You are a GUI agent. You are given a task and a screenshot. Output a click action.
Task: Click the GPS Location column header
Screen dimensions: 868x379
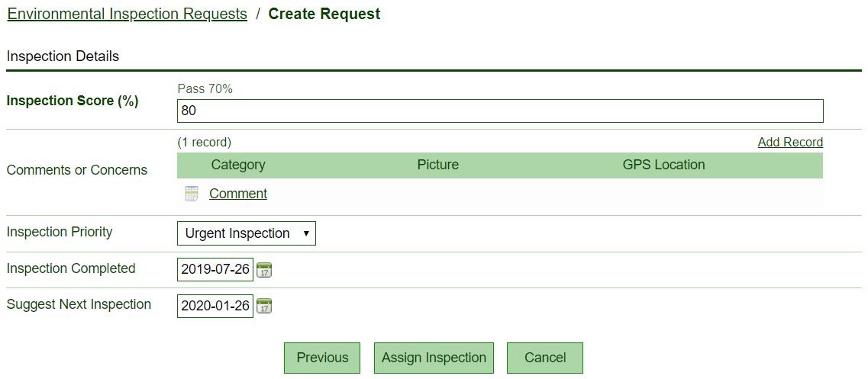pos(663,165)
